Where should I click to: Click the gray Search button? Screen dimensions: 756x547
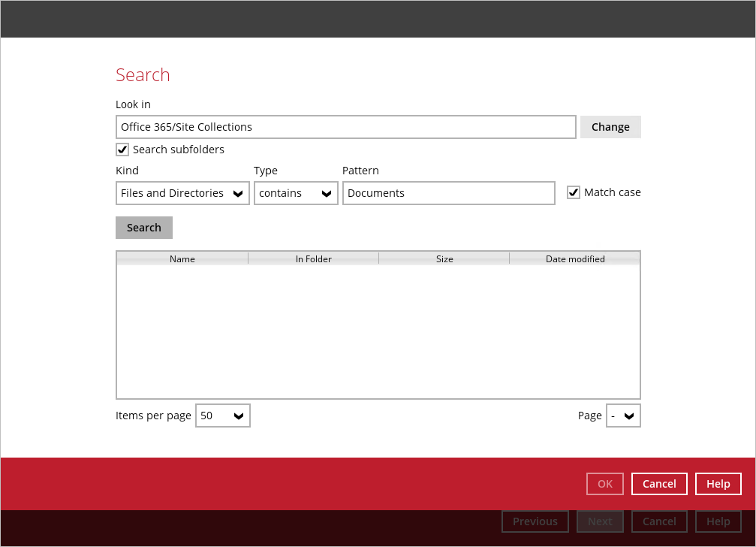(x=144, y=228)
